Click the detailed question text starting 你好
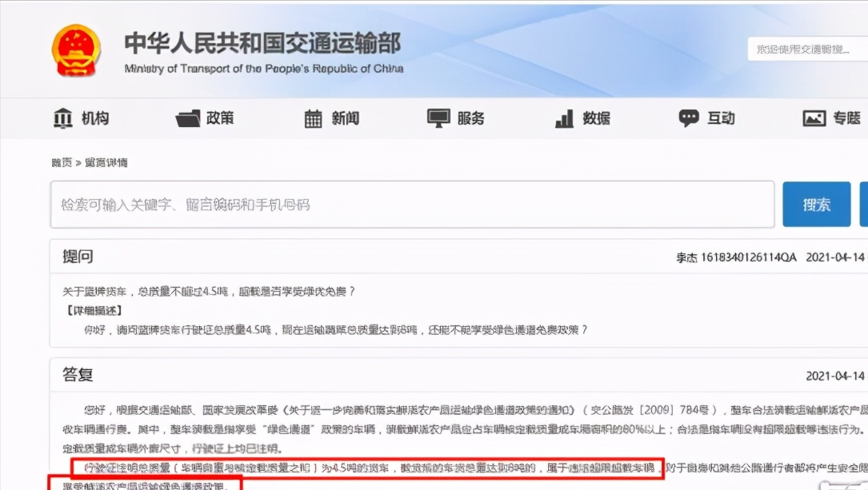 tap(335, 329)
